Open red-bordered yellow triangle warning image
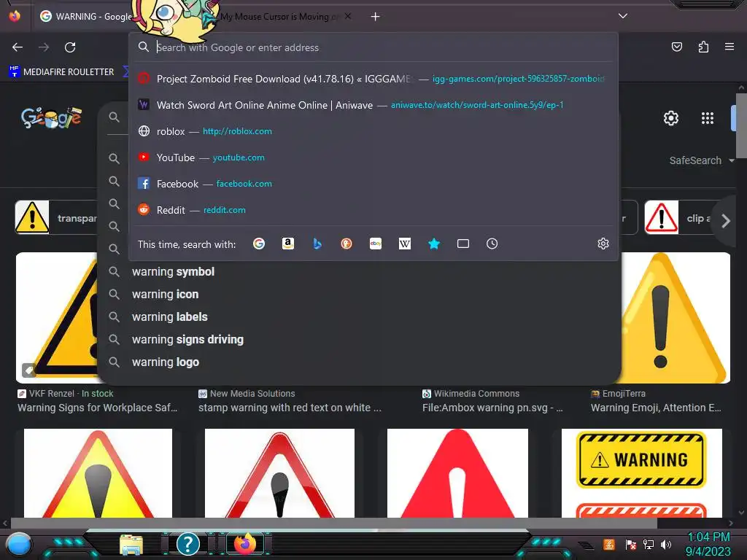The height and width of the screenshot is (560, 747). [x=98, y=472]
